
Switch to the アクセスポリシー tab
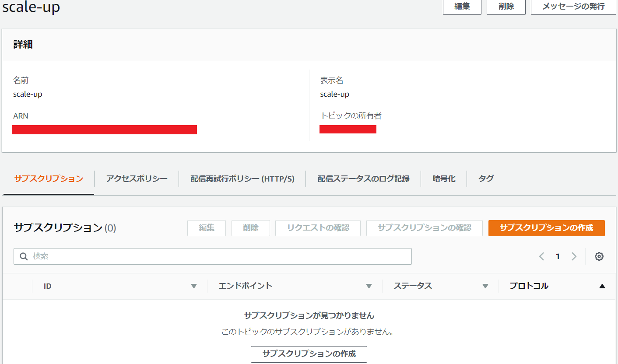click(137, 178)
